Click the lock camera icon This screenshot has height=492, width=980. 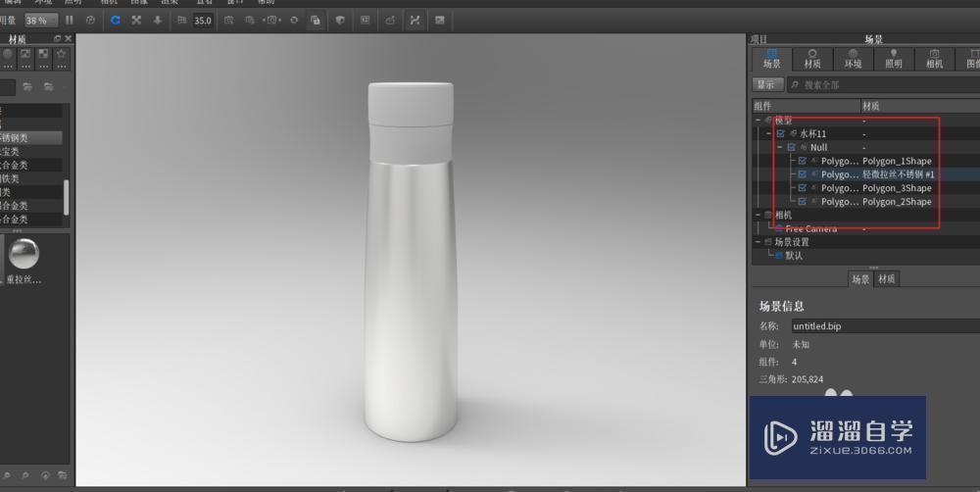click(316, 20)
